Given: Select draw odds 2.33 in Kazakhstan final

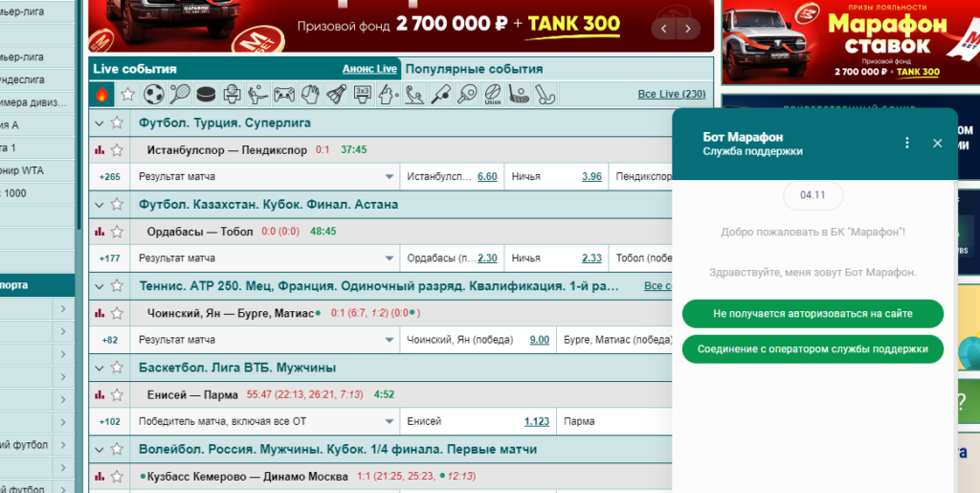Looking at the screenshot, I should 591,258.
